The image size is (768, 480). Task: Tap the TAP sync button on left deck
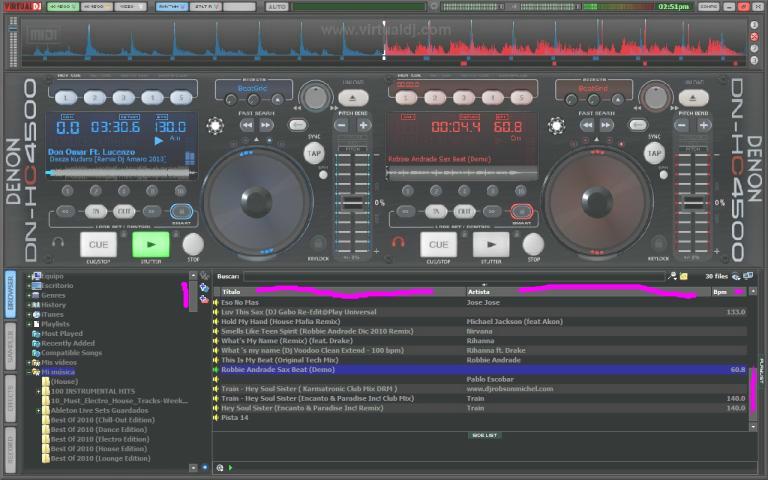click(314, 153)
